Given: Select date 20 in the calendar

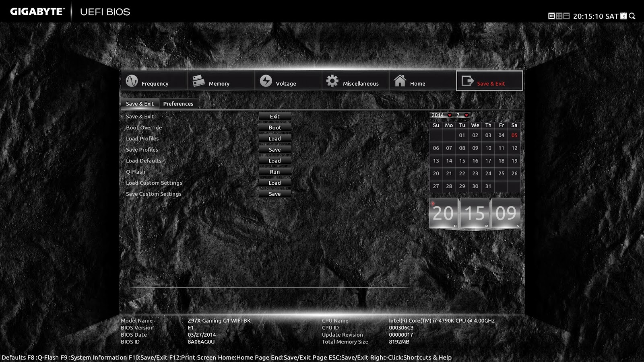Looking at the screenshot, I should coord(436,174).
